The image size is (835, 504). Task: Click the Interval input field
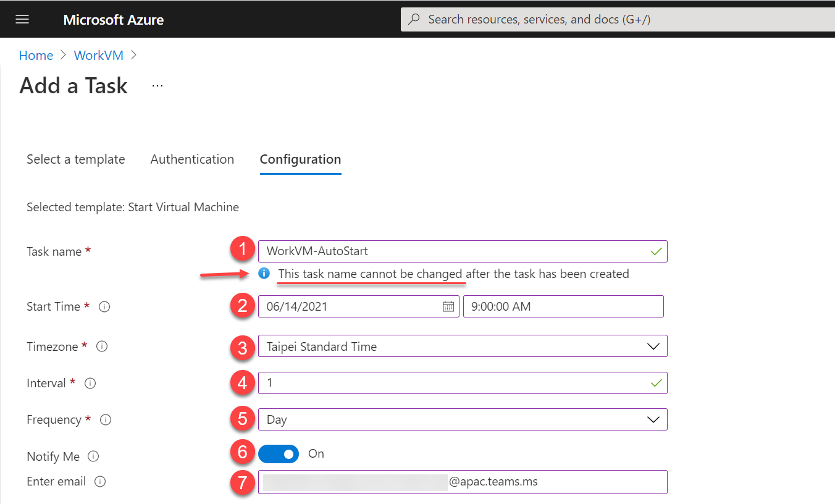click(x=463, y=383)
